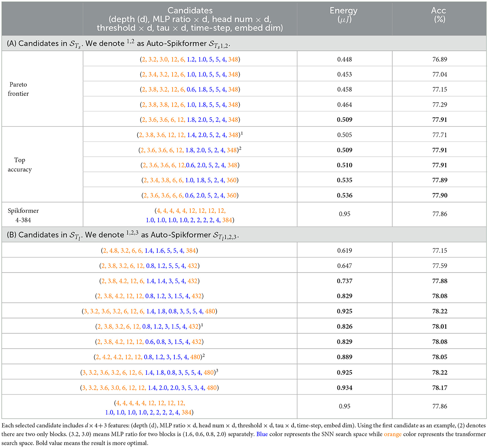Select the section (A) Candidates heading row

point(244,43)
